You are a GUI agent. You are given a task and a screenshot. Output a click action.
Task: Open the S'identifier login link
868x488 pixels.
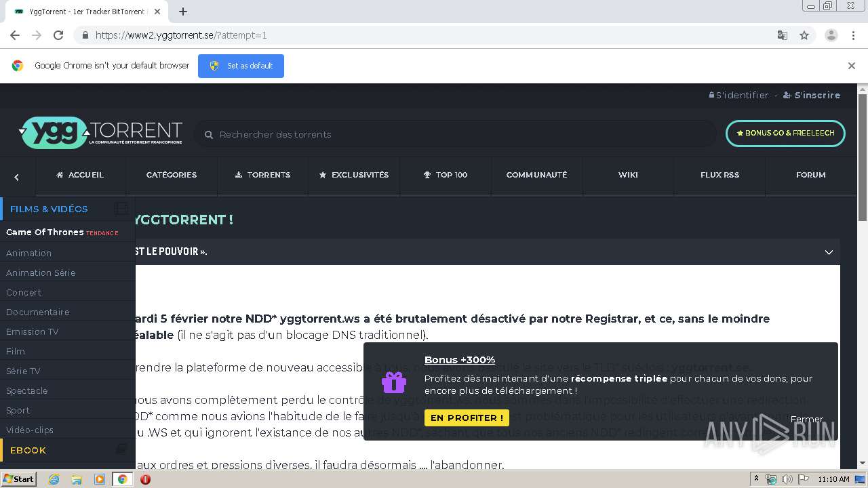(x=738, y=96)
